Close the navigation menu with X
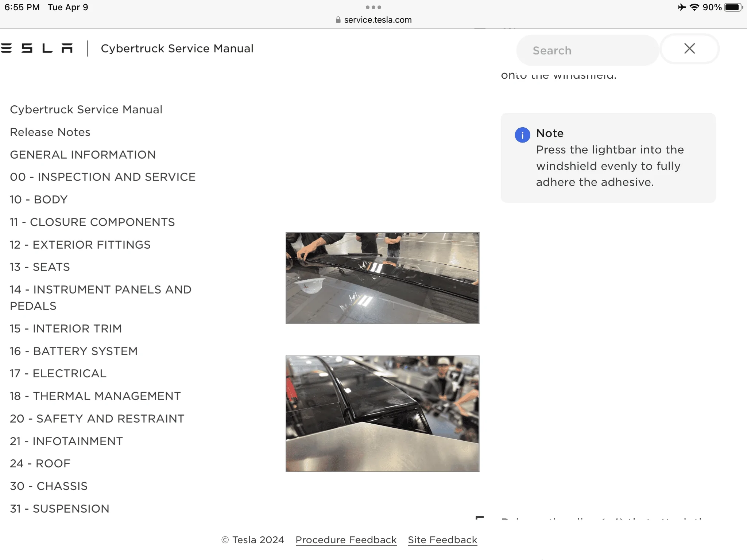Image resolution: width=747 pixels, height=560 pixels. click(x=689, y=48)
